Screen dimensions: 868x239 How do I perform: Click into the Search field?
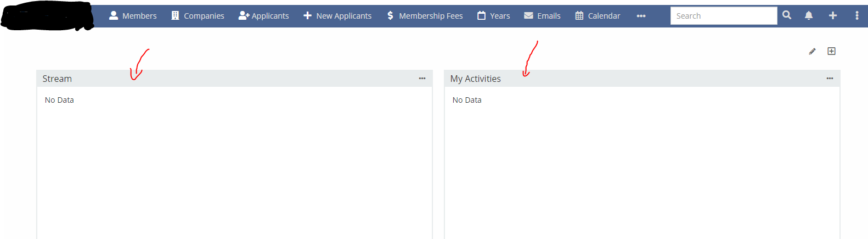(723, 16)
